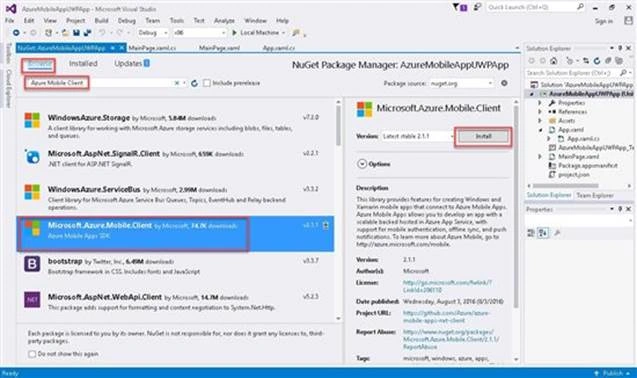Screen dimensions: 637x378
Task: Clear the search box with the X
Action: click(177, 83)
